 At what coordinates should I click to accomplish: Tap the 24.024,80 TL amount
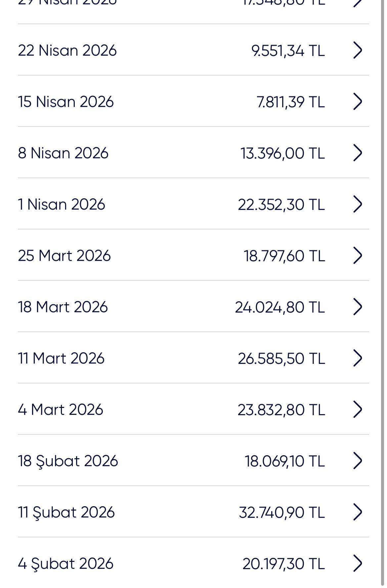click(x=280, y=307)
